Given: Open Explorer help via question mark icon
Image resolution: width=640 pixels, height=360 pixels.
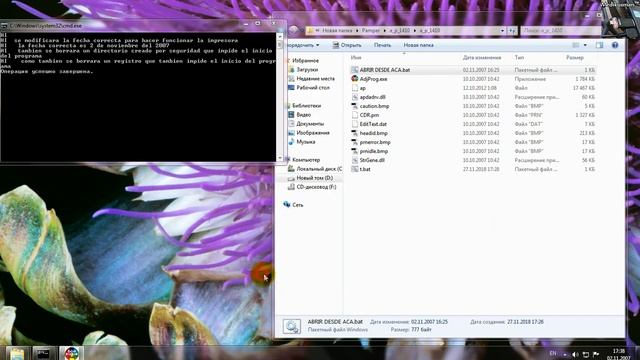Looking at the screenshot, I should click(x=615, y=45).
